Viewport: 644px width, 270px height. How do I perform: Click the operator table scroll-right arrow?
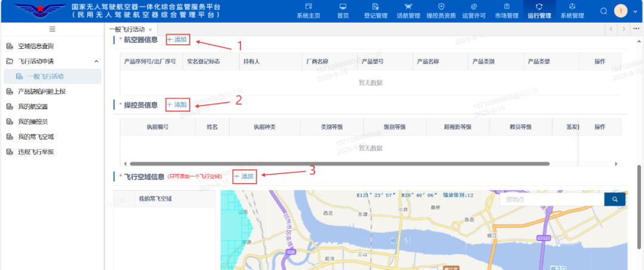tap(616, 164)
